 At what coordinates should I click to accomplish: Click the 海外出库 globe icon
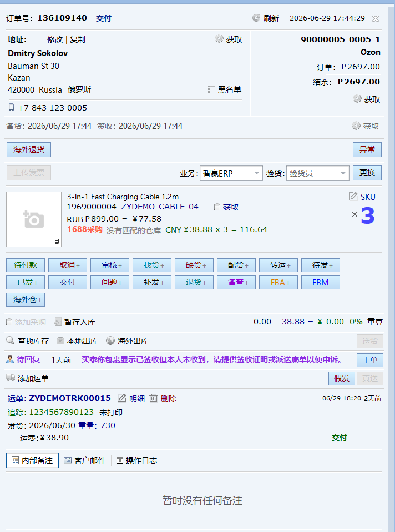click(110, 340)
